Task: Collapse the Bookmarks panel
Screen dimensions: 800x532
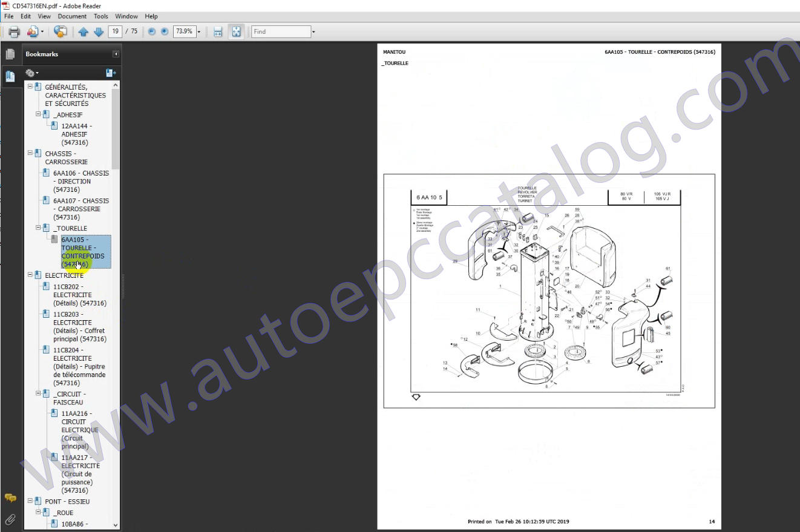Action: click(x=115, y=54)
